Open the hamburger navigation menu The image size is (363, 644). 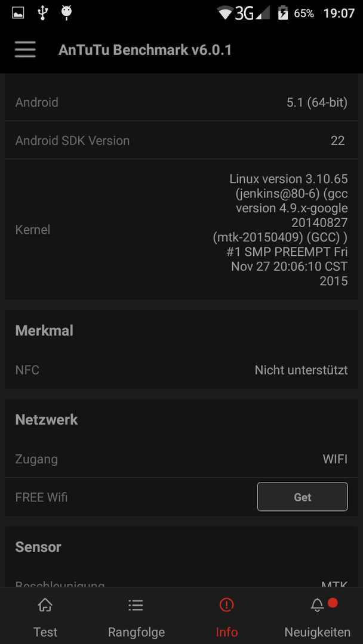tap(25, 50)
